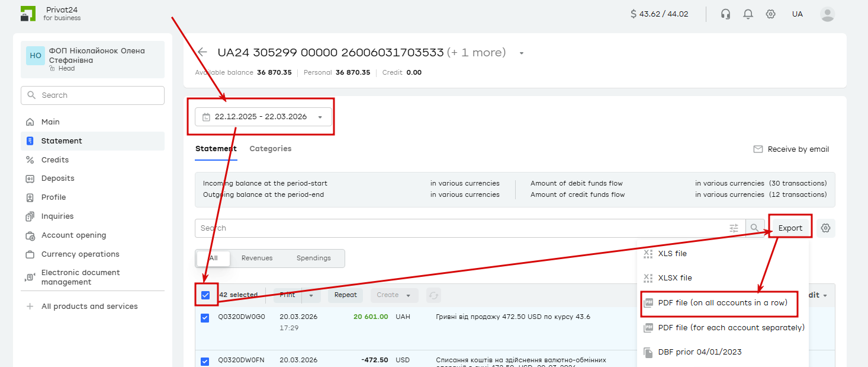868x367 pixels.
Task: Click the sidebar Search field
Action: tap(92, 95)
